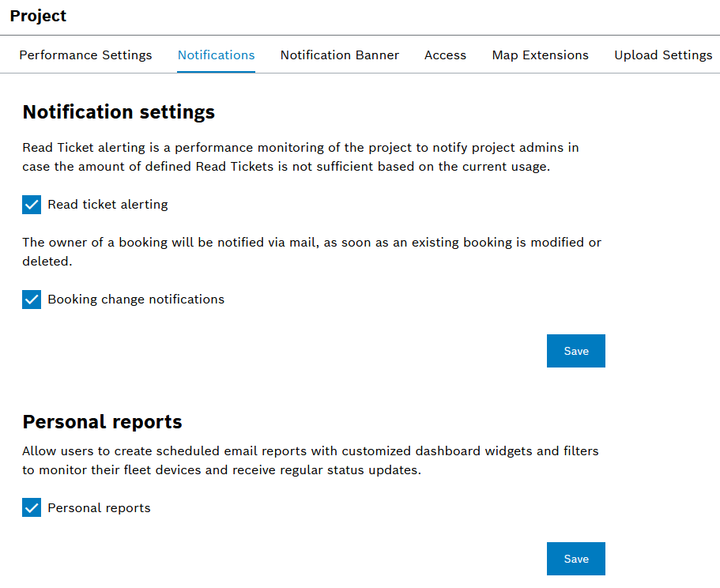720x588 pixels.
Task: Select the Notifications tab
Action: point(216,55)
